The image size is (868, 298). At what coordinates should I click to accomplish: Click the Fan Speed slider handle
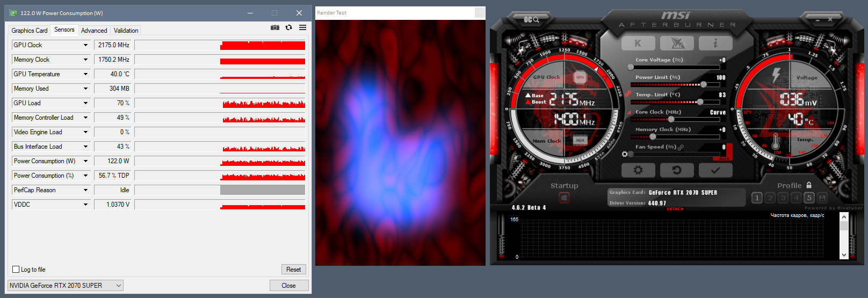631,154
